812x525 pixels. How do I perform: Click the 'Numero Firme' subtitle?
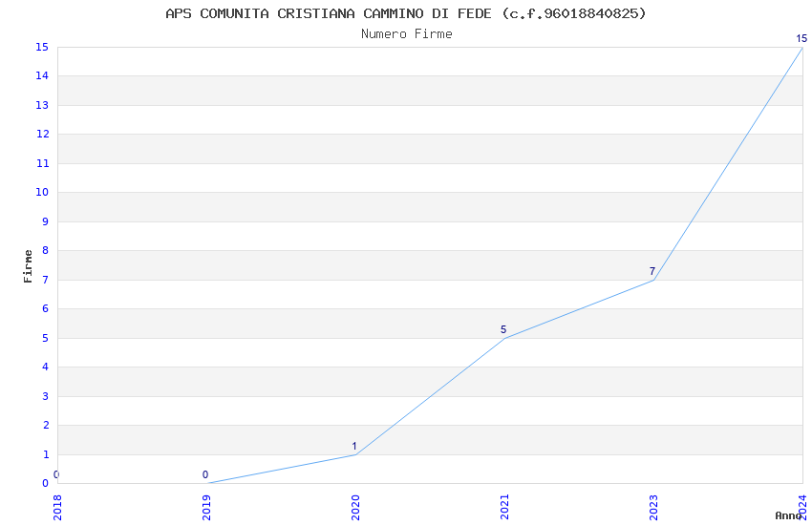[407, 34]
